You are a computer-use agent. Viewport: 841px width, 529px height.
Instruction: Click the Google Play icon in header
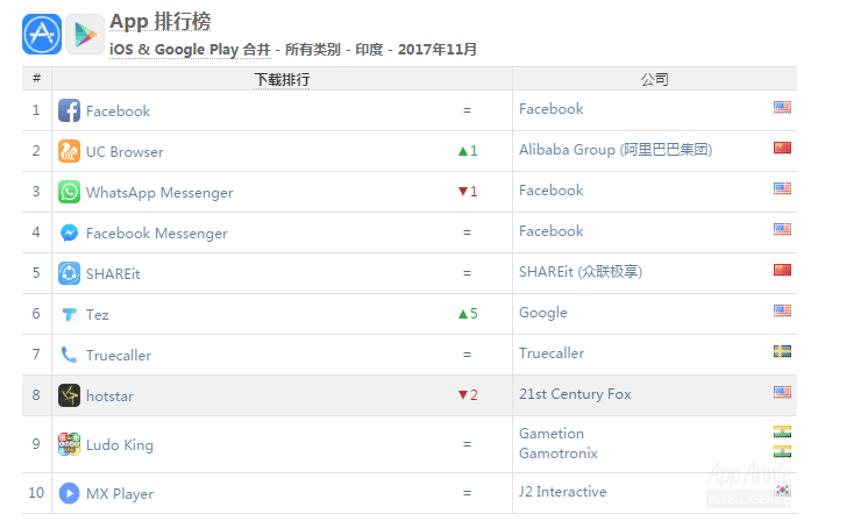(x=85, y=34)
